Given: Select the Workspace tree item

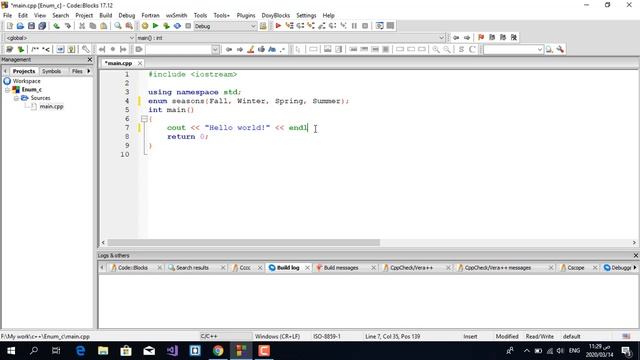Looking at the screenshot, I should [x=26, y=81].
